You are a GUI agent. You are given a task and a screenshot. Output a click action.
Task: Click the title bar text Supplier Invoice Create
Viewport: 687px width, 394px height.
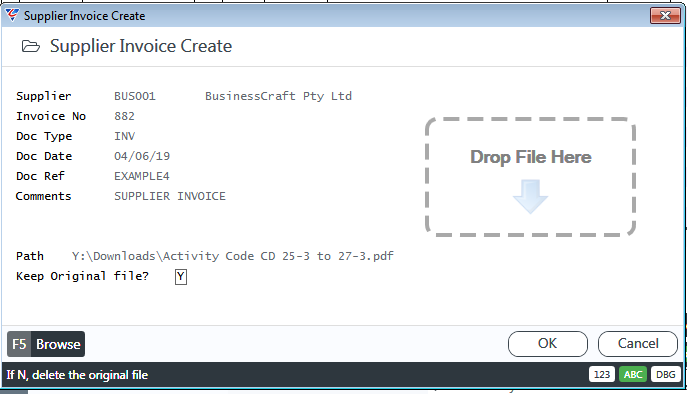point(85,16)
